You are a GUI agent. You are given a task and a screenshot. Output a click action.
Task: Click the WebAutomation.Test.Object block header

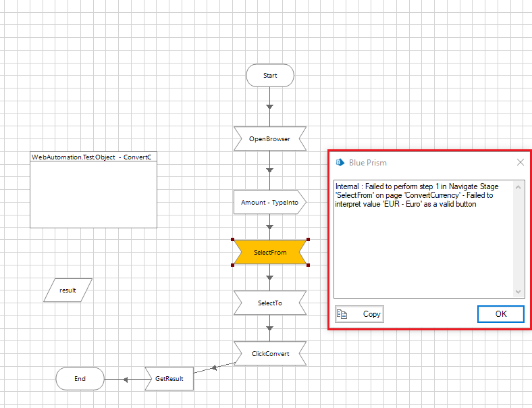click(94, 157)
